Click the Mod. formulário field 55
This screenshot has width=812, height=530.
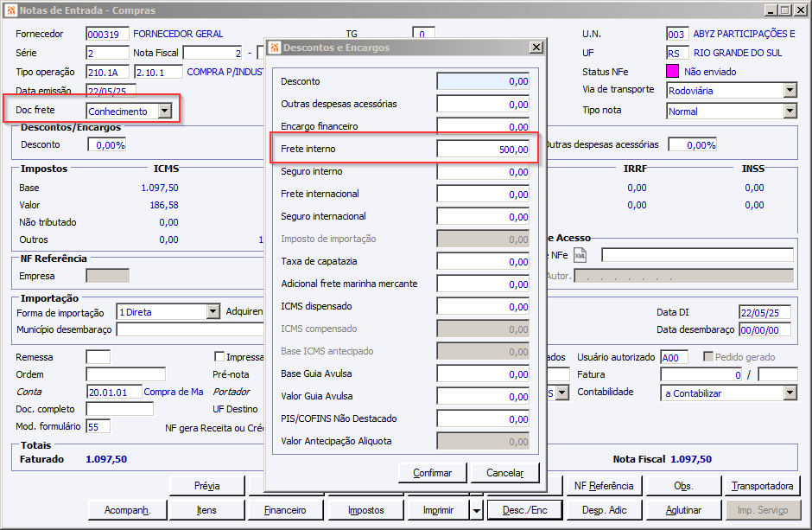(x=98, y=426)
